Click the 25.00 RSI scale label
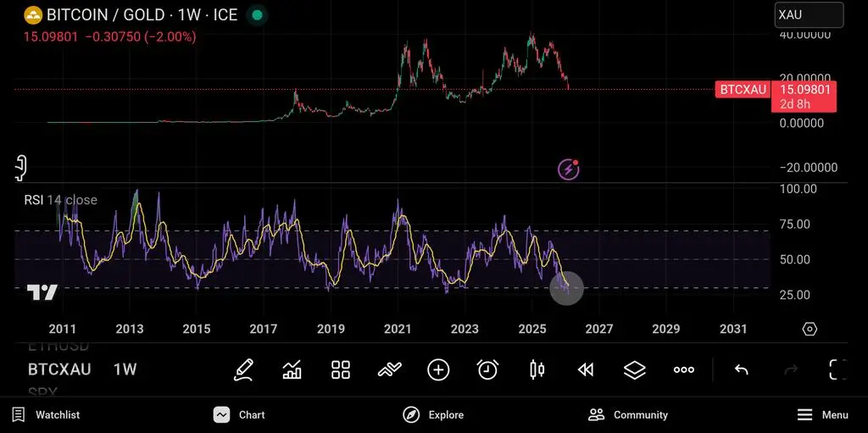868x433 pixels. point(794,295)
